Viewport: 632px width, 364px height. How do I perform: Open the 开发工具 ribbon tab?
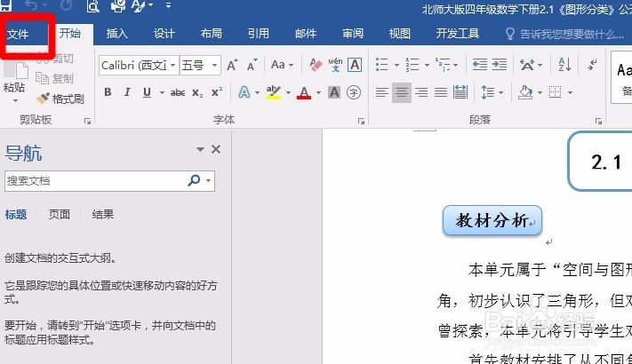(x=458, y=34)
